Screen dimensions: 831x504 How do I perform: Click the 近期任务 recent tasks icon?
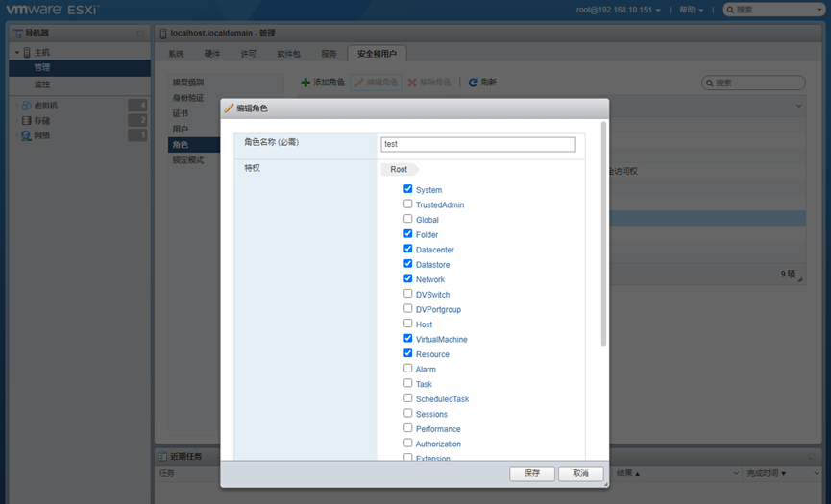coord(163,456)
